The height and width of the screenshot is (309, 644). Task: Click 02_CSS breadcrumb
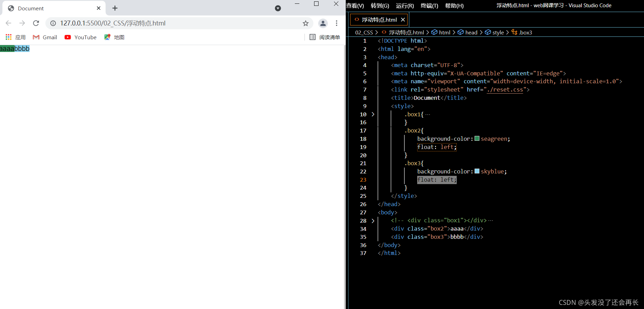click(364, 32)
